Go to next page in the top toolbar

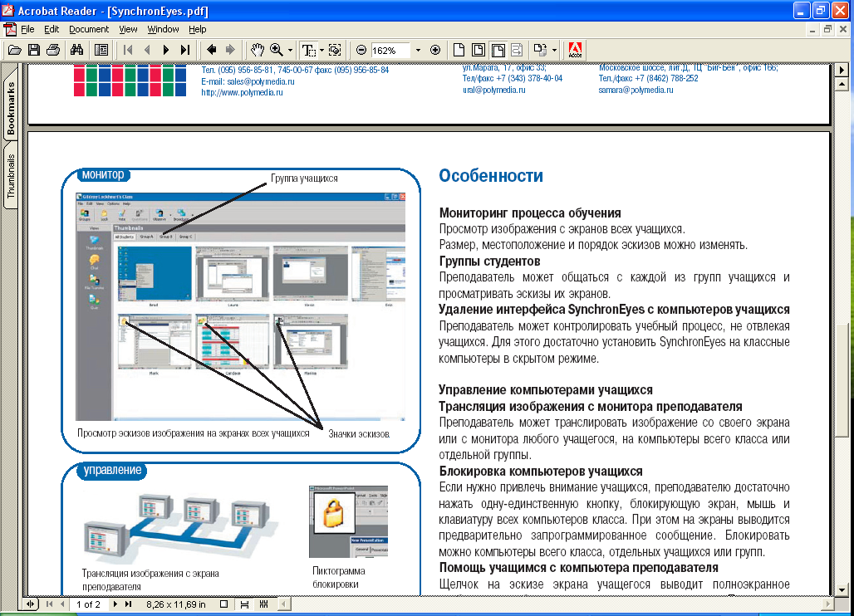point(166,50)
